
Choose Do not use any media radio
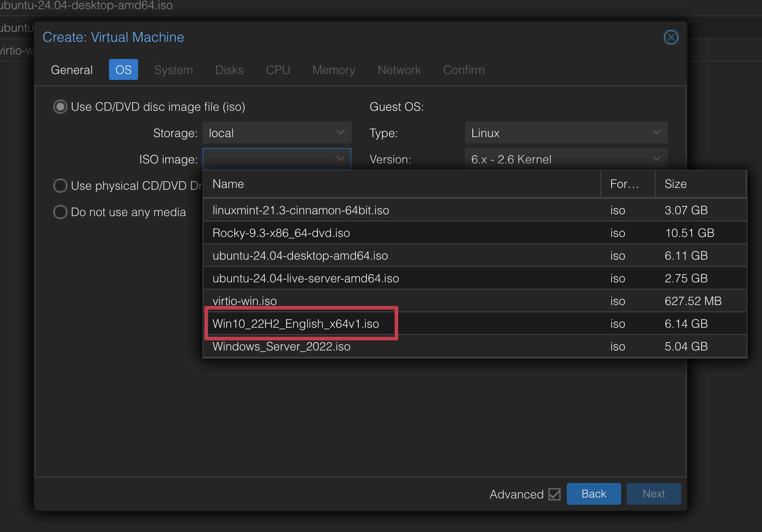coord(60,212)
